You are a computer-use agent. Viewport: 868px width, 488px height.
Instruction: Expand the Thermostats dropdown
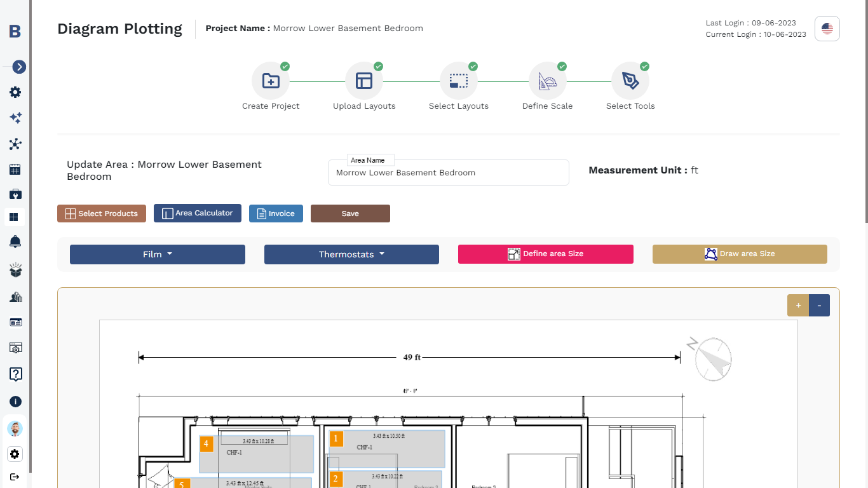pyautogui.click(x=351, y=254)
